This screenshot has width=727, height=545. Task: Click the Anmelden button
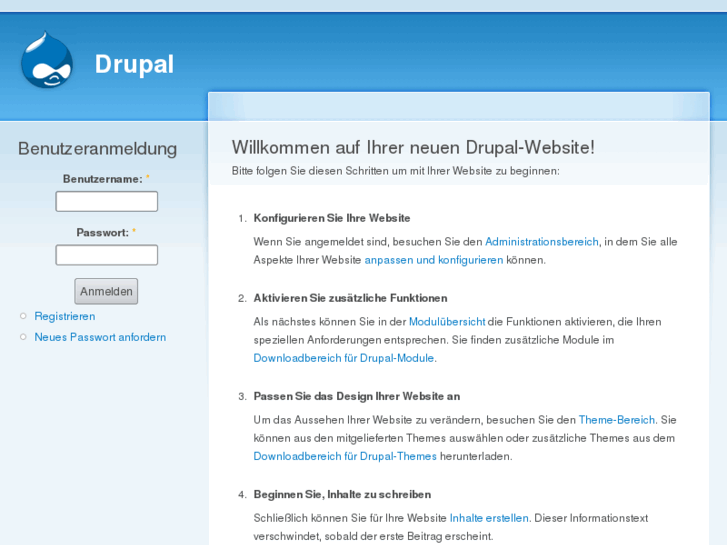coord(106,291)
